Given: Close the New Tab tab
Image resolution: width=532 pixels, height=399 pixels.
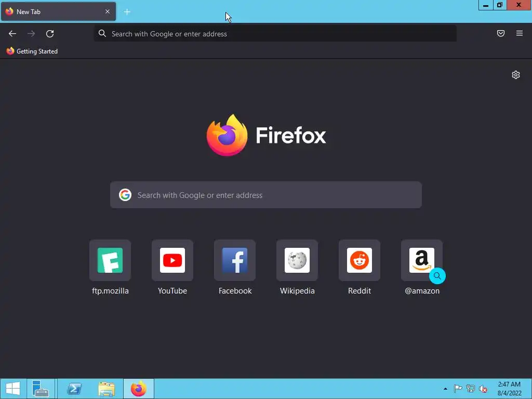Looking at the screenshot, I should [108, 11].
